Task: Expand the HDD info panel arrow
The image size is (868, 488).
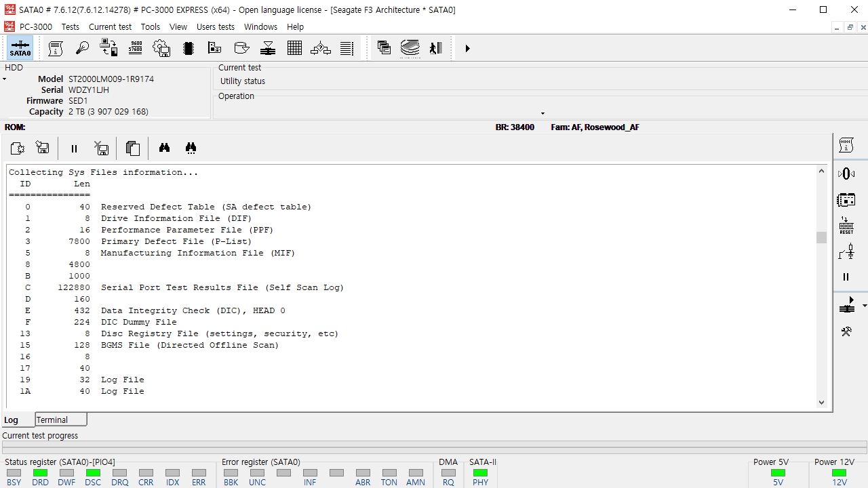Action: tap(4, 79)
